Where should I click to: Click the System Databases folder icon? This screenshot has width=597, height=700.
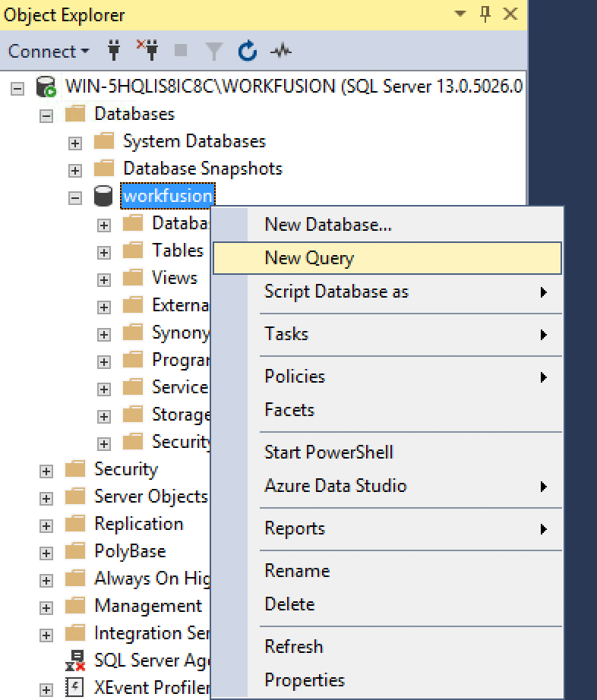point(104,140)
